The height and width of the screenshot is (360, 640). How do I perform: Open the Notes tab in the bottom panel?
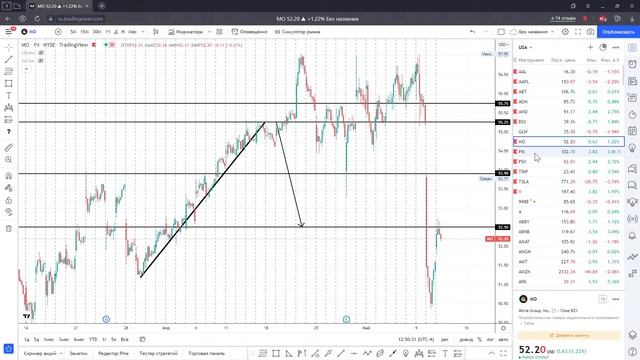click(78, 353)
